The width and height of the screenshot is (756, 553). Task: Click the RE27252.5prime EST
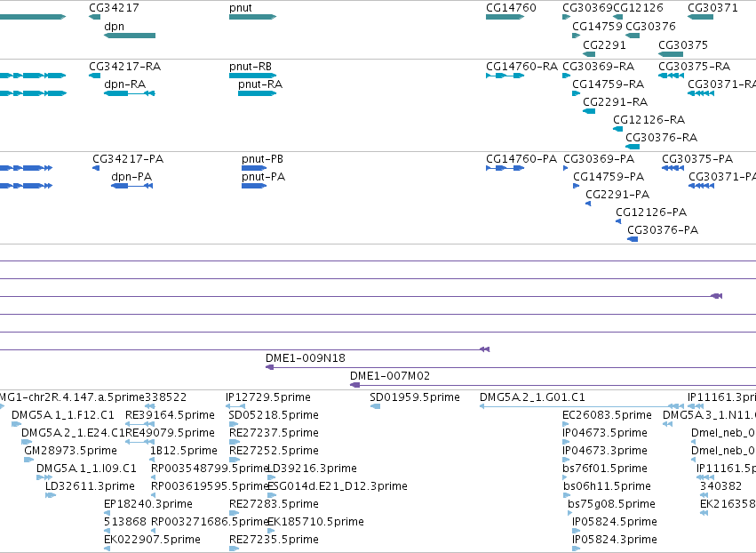pos(235,460)
